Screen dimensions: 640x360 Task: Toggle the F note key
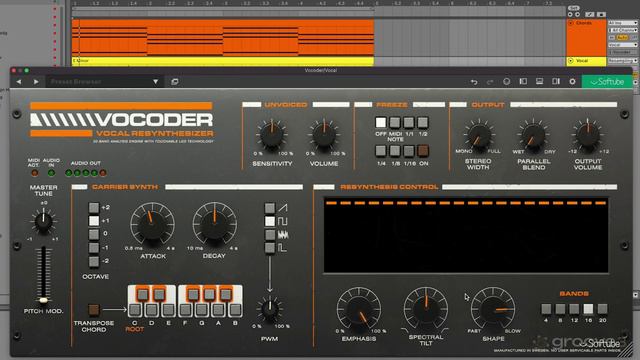(185, 310)
